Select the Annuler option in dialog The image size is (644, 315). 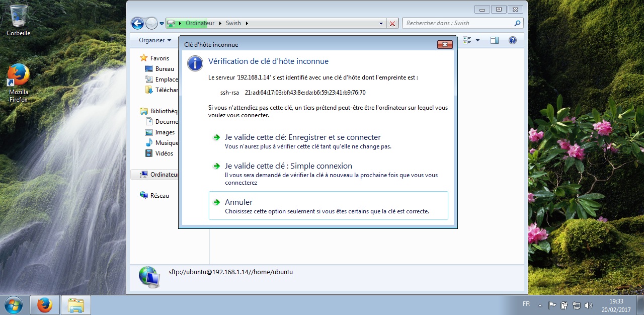238,202
